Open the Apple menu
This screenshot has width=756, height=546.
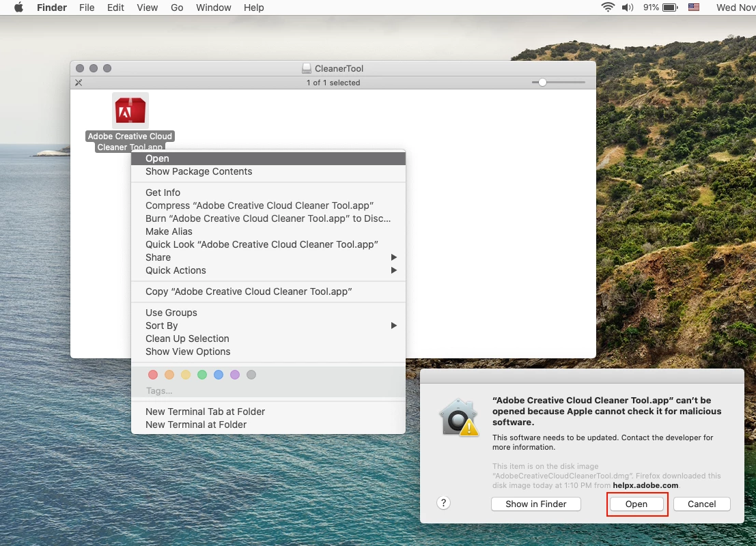coord(19,8)
